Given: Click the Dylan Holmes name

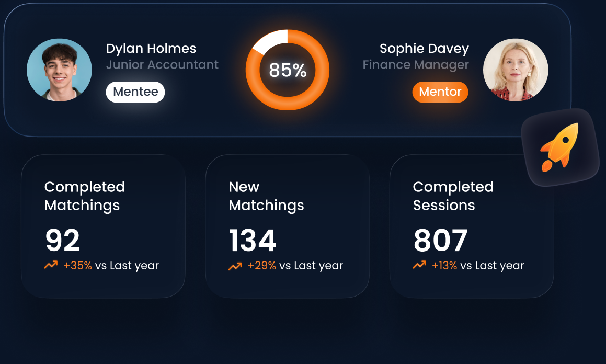Looking at the screenshot, I should (x=151, y=49).
